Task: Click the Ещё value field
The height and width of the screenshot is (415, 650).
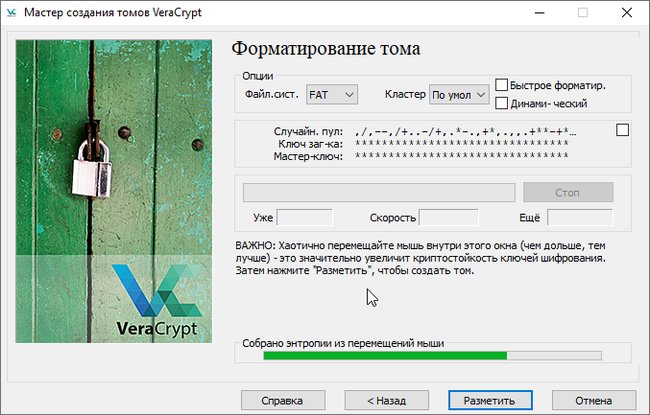Action: coord(580,217)
